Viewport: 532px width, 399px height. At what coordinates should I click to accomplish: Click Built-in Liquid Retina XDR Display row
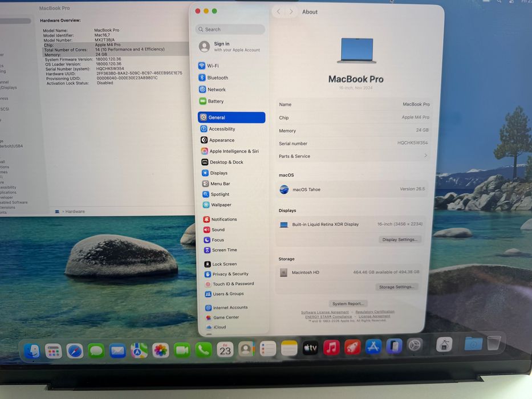click(351, 224)
